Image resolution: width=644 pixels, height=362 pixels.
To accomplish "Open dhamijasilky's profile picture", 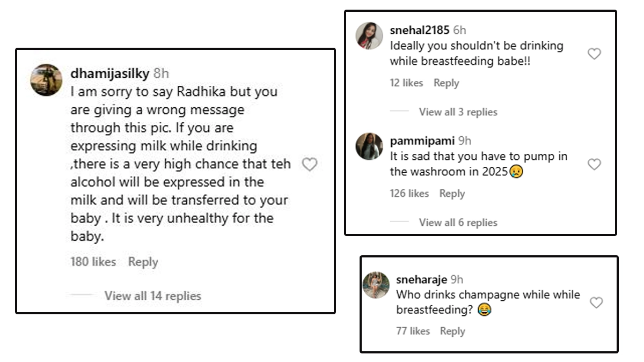I will [x=46, y=80].
